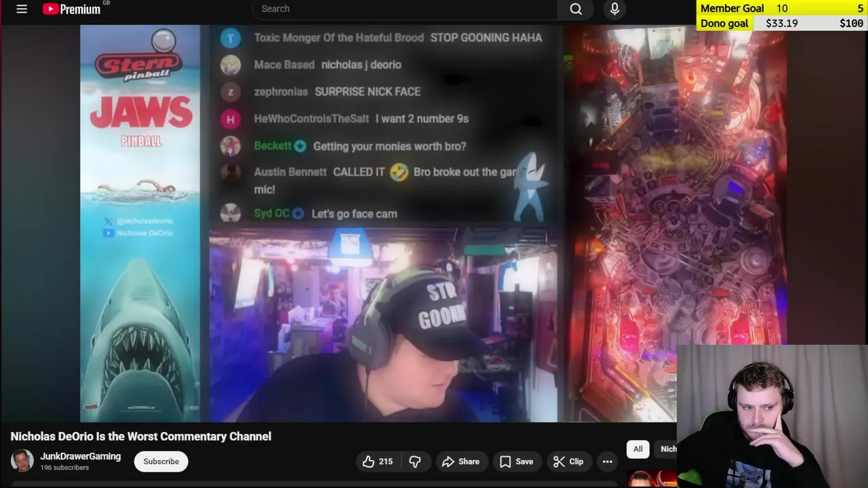Click the Dono goal $33.19 bar
This screenshot has width=868, height=488.
(x=782, y=23)
